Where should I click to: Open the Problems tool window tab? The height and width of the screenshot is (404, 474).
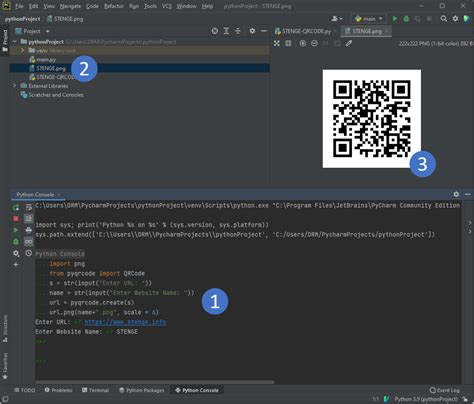pos(58,390)
